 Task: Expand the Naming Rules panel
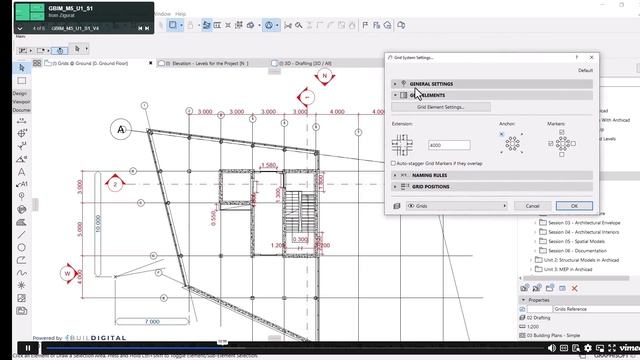(x=492, y=175)
